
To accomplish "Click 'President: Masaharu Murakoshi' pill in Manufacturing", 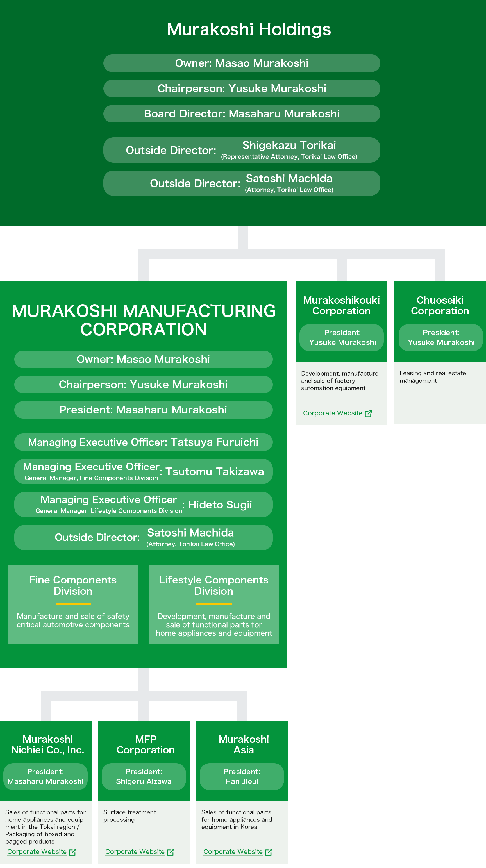I will [143, 410].
